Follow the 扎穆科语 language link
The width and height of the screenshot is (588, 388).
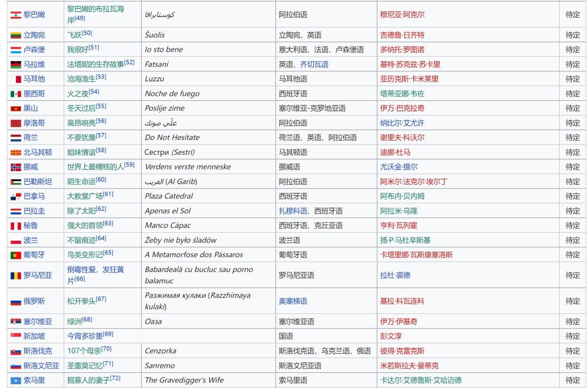tap(293, 211)
